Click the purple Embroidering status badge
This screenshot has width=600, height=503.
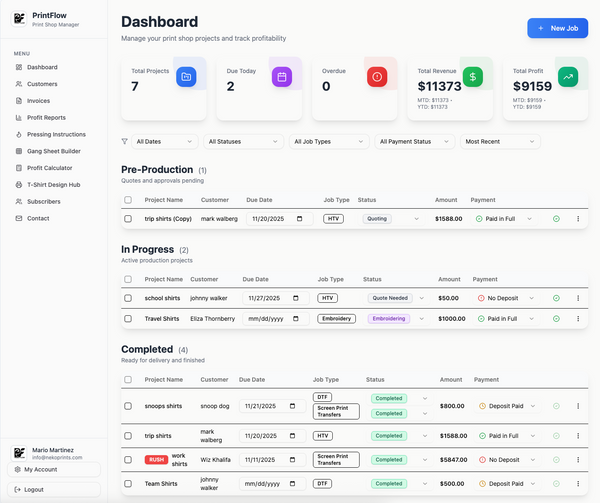pos(389,319)
